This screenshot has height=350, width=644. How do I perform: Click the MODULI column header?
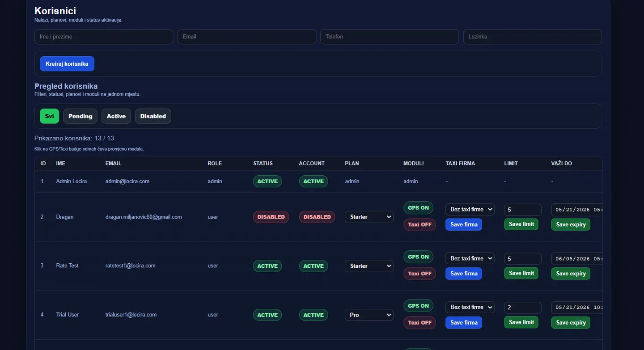tap(414, 164)
